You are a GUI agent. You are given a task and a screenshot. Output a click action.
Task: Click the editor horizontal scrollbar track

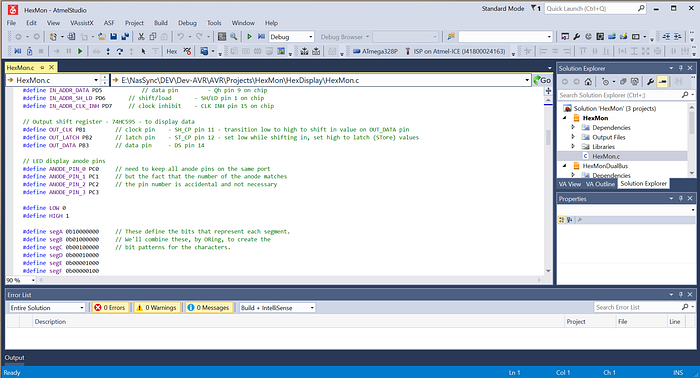coord(289,280)
